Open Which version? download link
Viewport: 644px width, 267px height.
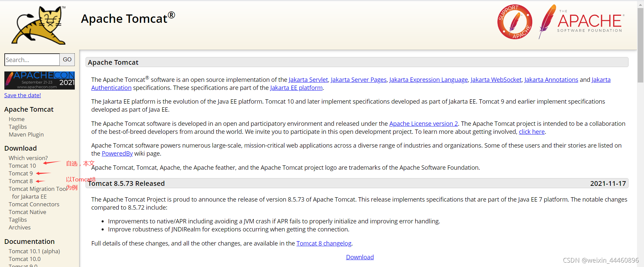point(28,158)
